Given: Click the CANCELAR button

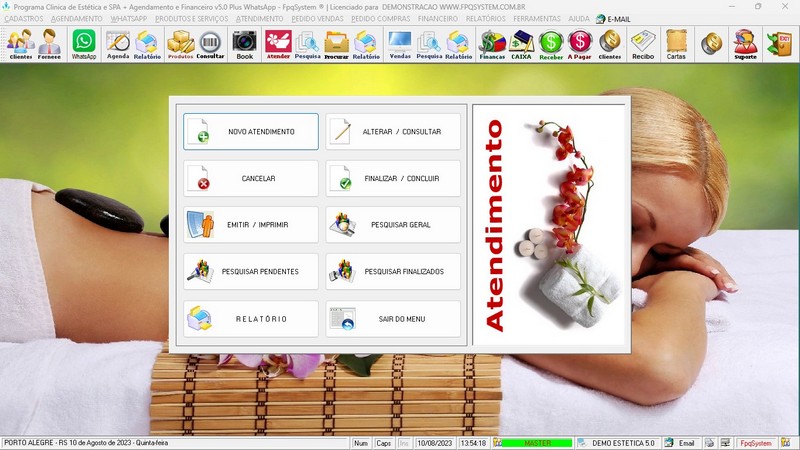Looking at the screenshot, I should [251, 179].
